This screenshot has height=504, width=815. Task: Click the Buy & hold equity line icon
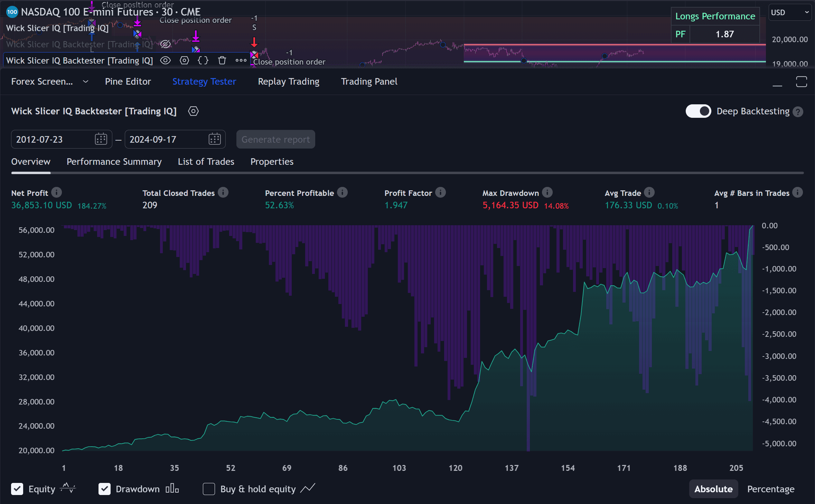point(308,488)
